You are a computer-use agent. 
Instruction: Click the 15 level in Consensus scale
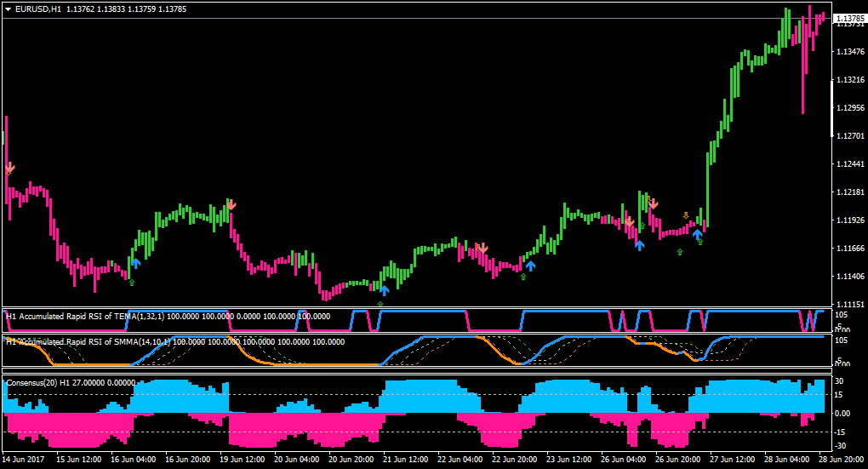pyautogui.click(x=839, y=395)
